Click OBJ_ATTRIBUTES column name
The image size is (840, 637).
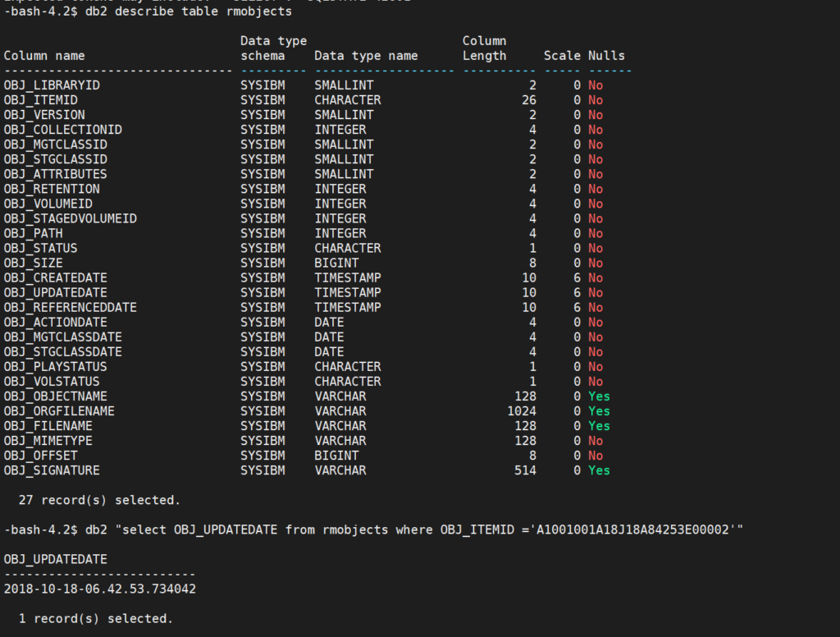click(x=55, y=174)
